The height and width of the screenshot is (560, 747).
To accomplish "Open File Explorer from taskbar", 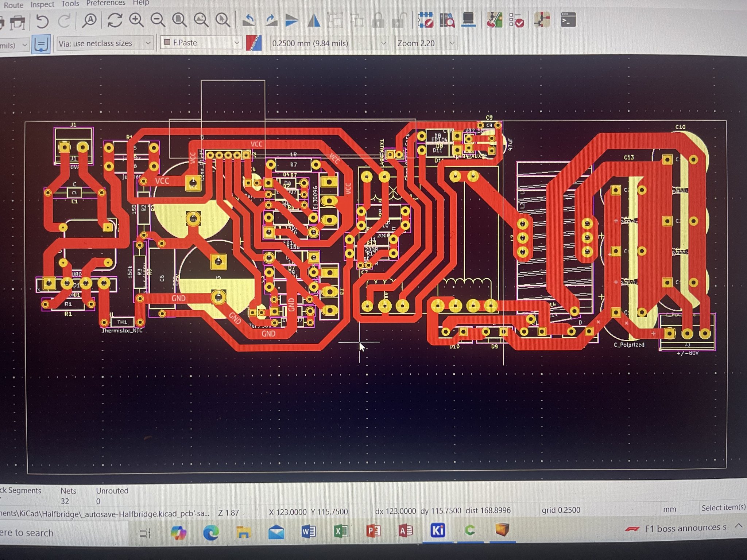I will tap(243, 532).
